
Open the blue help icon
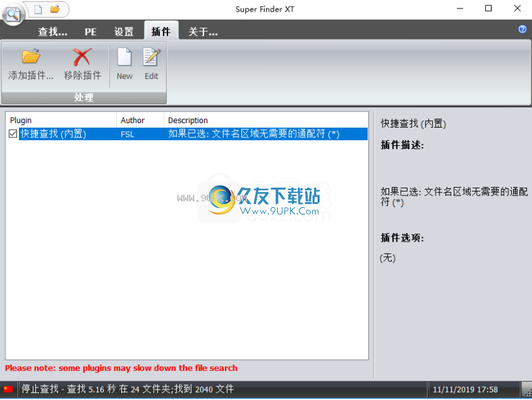pos(522,29)
